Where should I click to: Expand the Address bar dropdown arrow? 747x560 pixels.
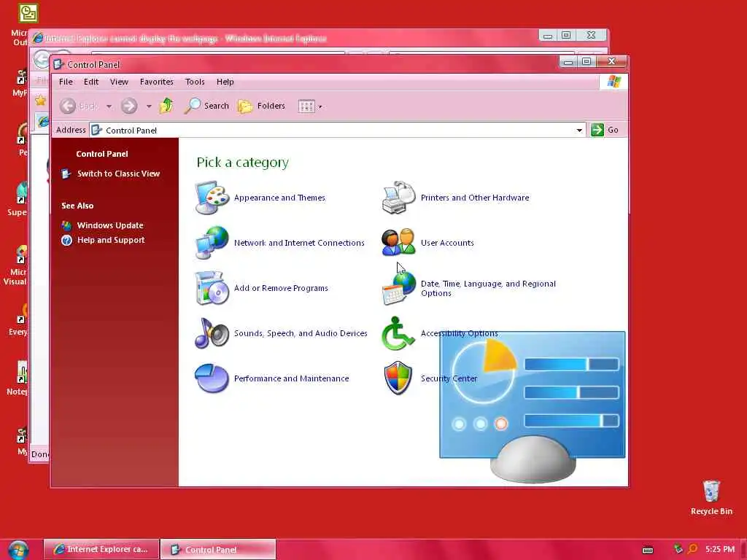pos(579,130)
